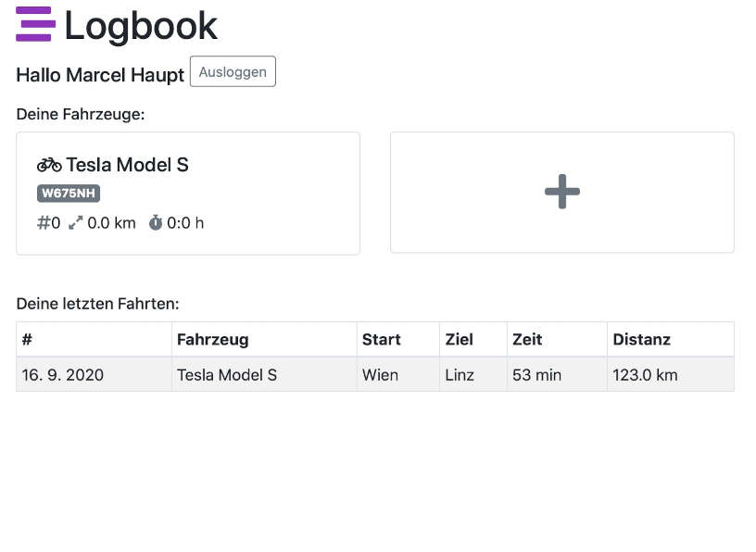Click the purple Logbook logo icon
This screenshot has height=552, width=756.
35,25
